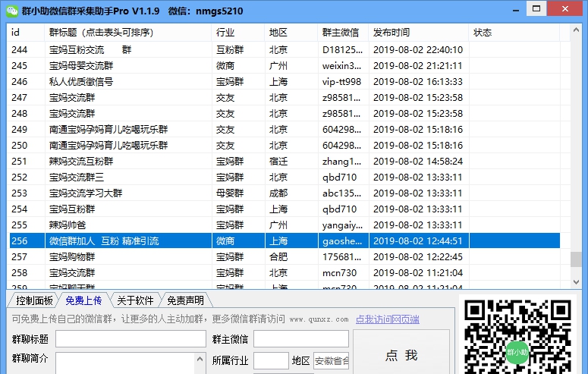Select row with id 258

pos(285,272)
